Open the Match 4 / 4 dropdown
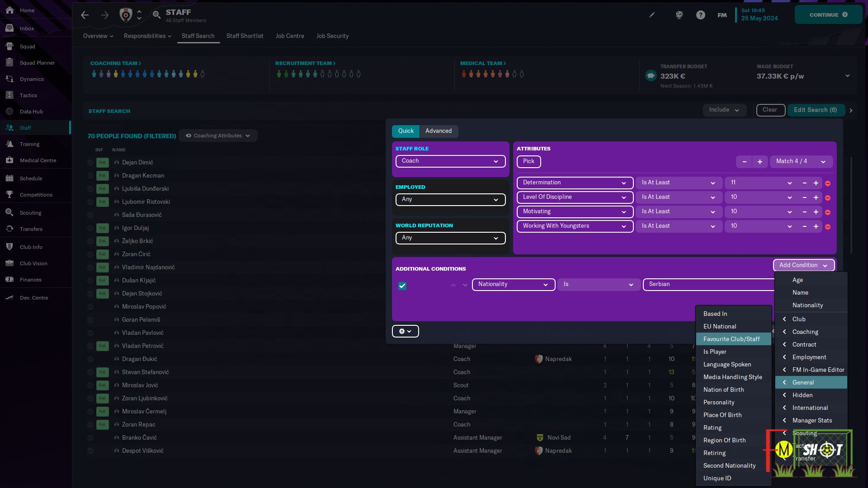 [x=801, y=161]
